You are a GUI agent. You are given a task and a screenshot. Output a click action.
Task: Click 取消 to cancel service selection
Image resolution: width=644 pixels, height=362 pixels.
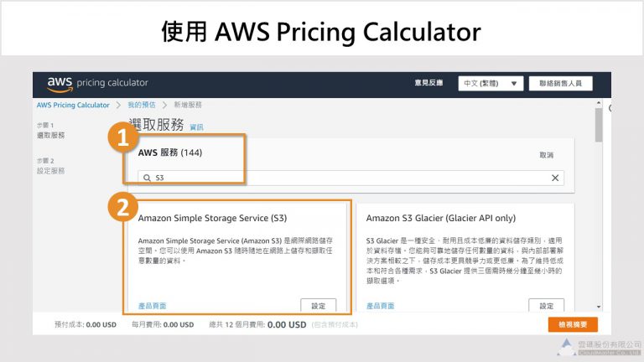click(x=546, y=155)
